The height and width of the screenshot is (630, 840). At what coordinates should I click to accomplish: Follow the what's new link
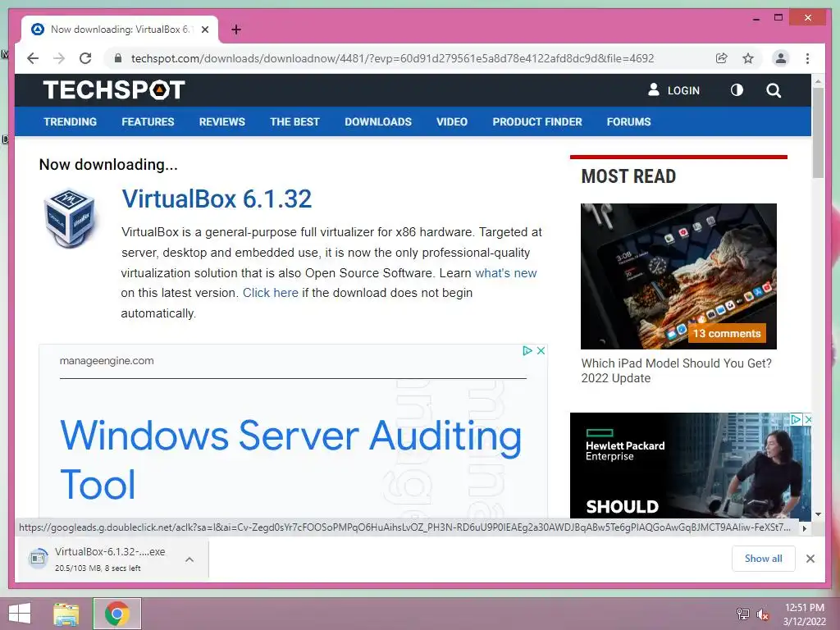click(x=505, y=272)
